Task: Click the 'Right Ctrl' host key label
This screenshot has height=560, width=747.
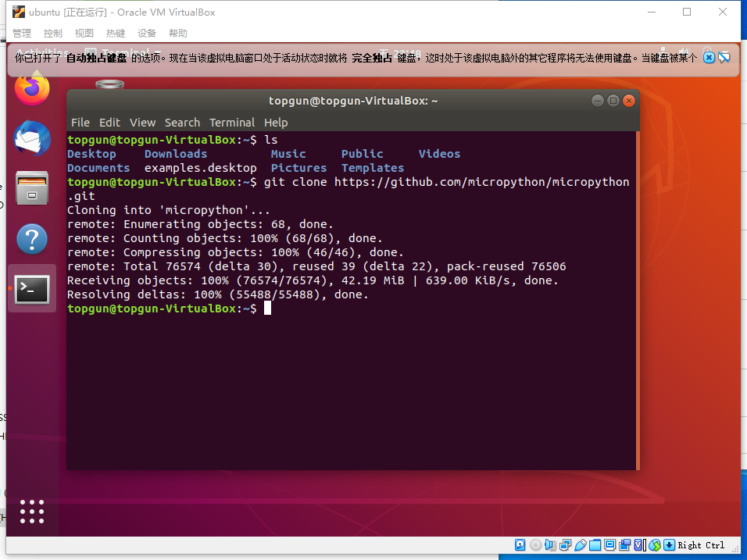Action: (x=701, y=544)
